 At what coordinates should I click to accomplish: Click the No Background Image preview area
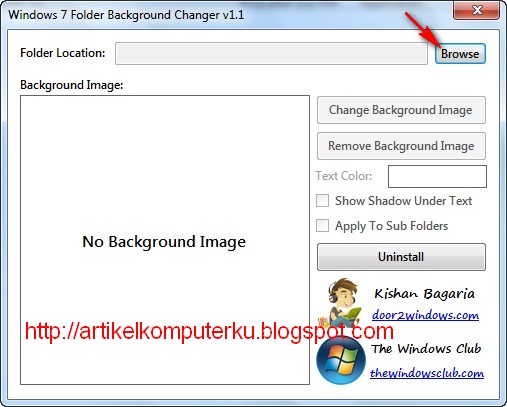coord(165,240)
